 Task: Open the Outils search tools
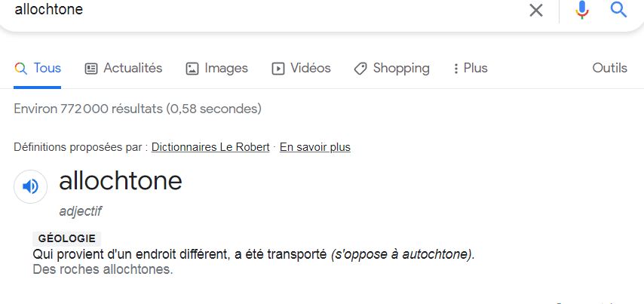point(609,68)
